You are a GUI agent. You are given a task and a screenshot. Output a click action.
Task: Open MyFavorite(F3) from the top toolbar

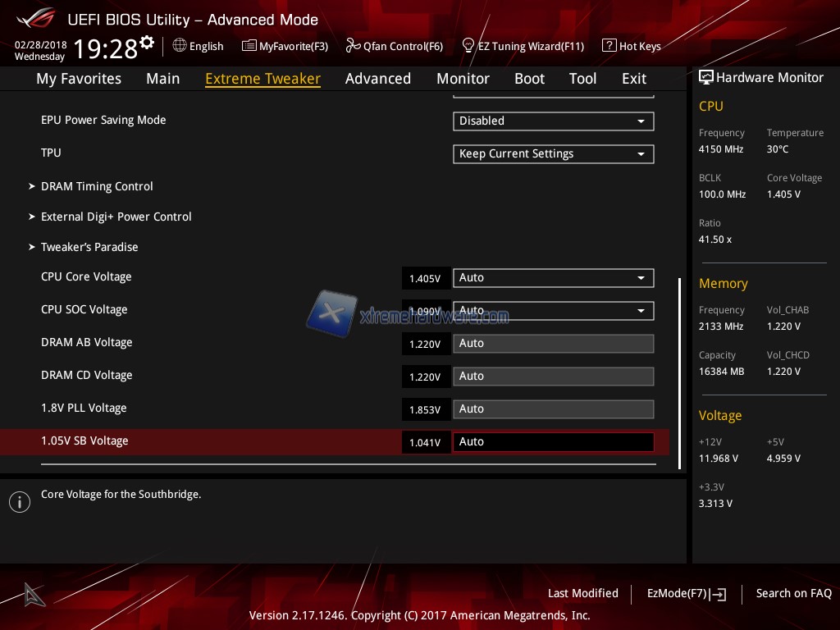285,46
